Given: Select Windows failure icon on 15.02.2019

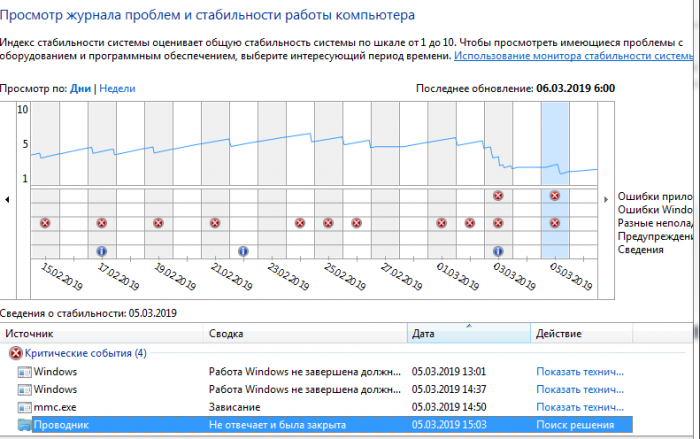Looking at the screenshot, I should (44, 223).
